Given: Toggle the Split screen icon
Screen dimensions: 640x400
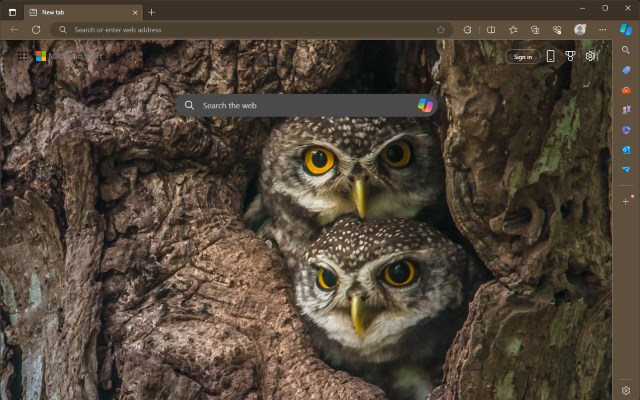Looking at the screenshot, I should (491, 30).
